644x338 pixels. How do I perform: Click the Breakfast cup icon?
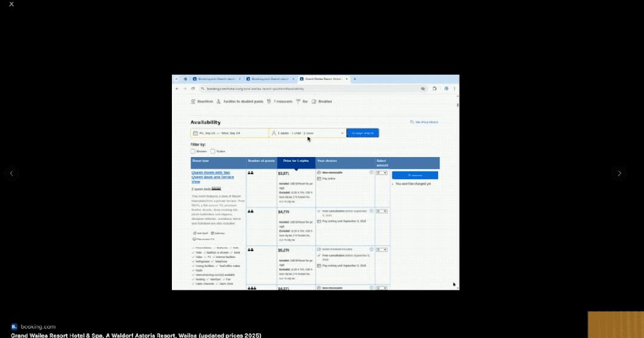point(314,102)
